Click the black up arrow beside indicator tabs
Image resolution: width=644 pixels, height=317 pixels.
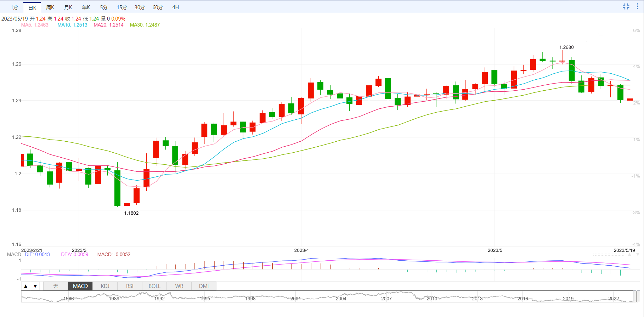point(26,286)
